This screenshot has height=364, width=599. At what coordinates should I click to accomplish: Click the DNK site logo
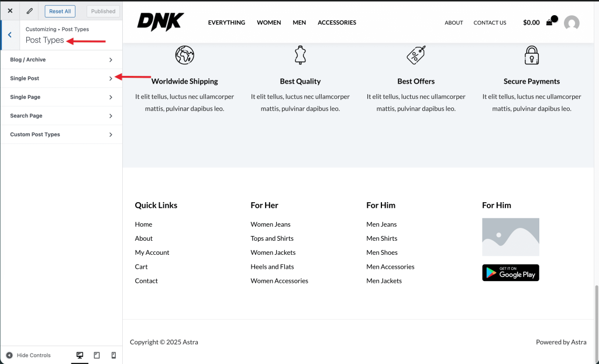[x=160, y=22]
